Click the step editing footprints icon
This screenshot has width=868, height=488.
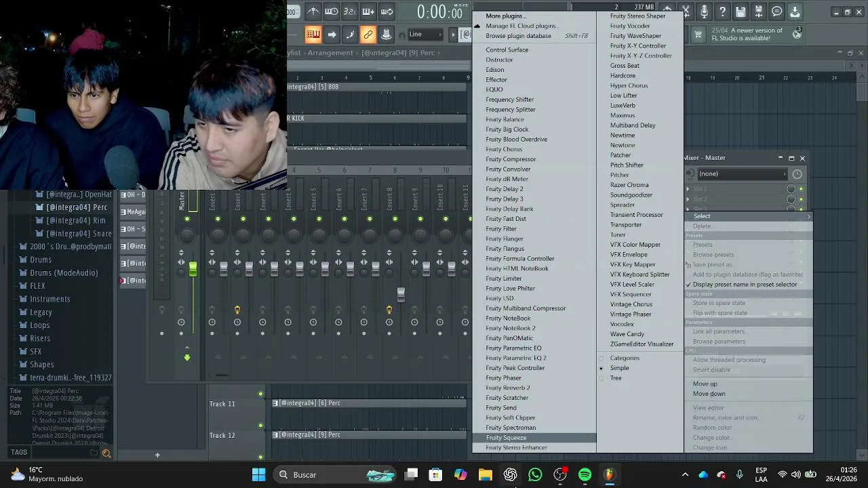click(x=350, y=35)
